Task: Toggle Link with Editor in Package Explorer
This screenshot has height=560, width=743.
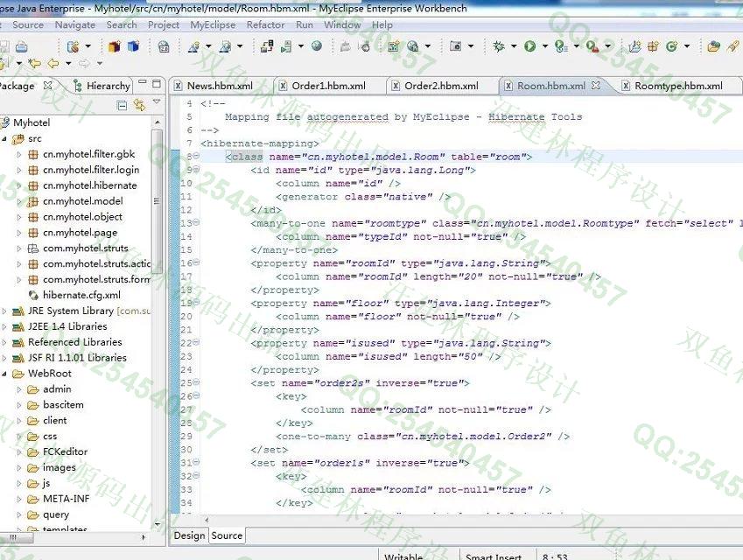Action: (x=139, y=105)
